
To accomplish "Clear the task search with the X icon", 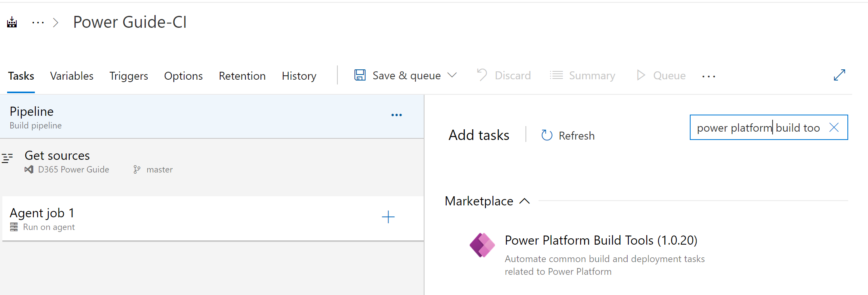I will [x=834, y=127].
